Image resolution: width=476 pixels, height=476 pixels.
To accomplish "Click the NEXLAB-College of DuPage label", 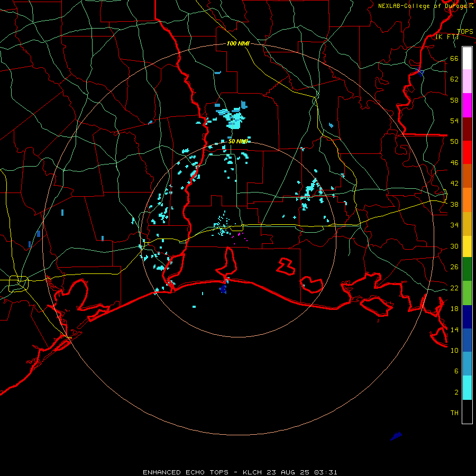I will [425, 6].
